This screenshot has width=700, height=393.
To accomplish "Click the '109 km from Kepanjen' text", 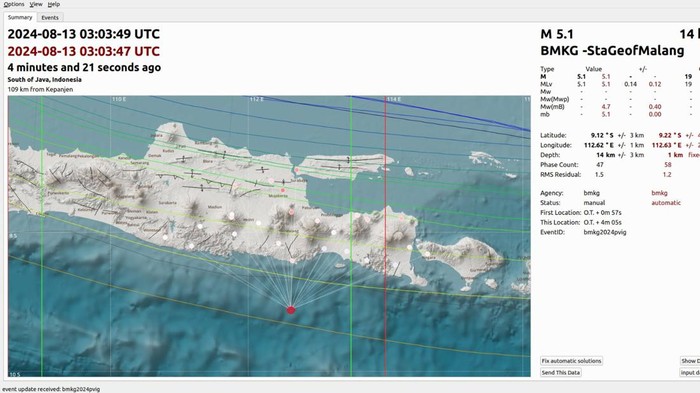I will [x=40, y=89].
